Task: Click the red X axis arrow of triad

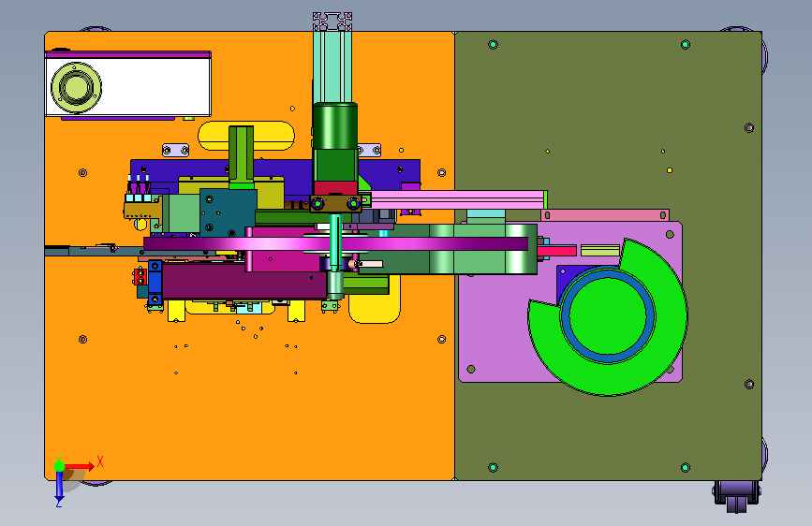Action: tap(80, 466)
